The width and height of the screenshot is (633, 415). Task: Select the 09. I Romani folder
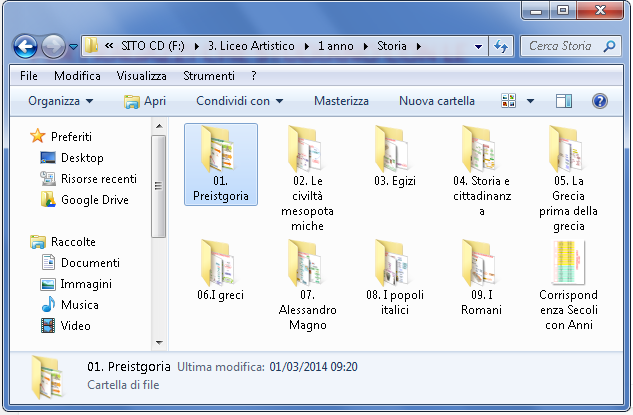[482, 277]
